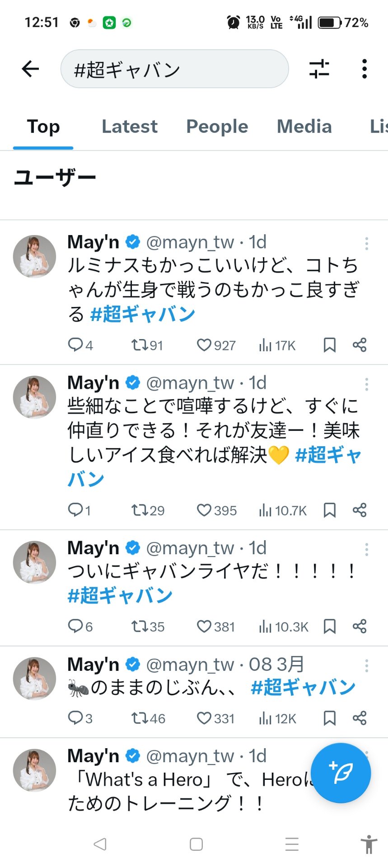Open more options for the 08 3月 tweet

point(366,665)
